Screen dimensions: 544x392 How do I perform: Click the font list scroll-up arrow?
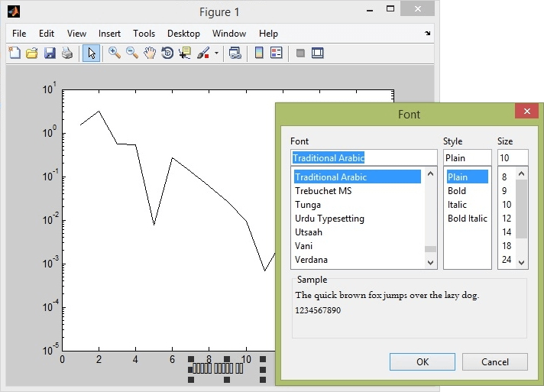[431, 173]
